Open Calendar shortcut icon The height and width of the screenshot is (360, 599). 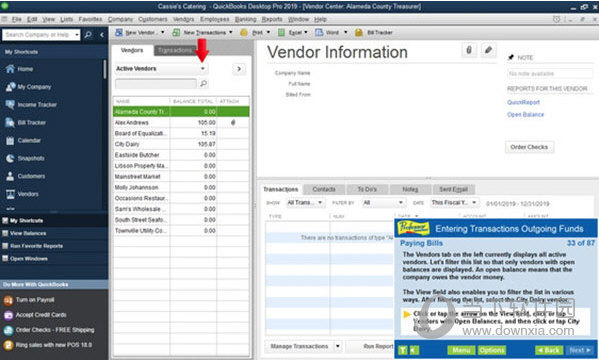pos(10,140)
